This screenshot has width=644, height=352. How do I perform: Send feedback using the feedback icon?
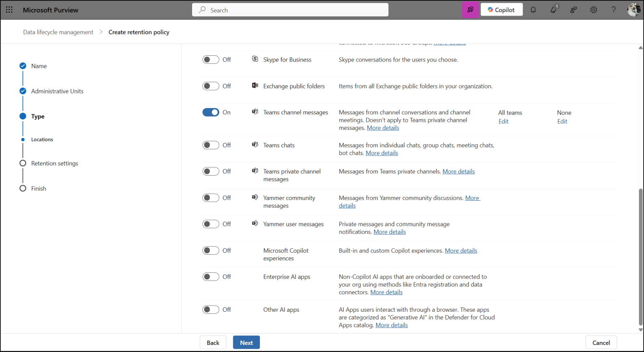[574, 9]
